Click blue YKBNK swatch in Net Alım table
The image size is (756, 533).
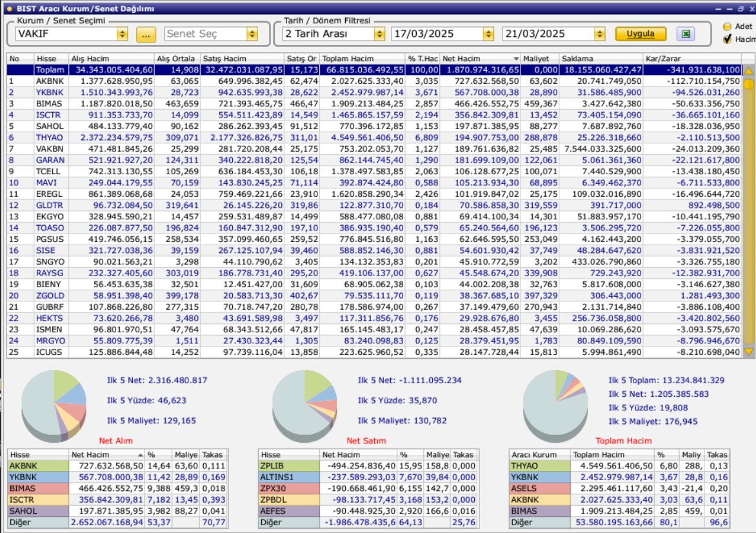(38, 477)
